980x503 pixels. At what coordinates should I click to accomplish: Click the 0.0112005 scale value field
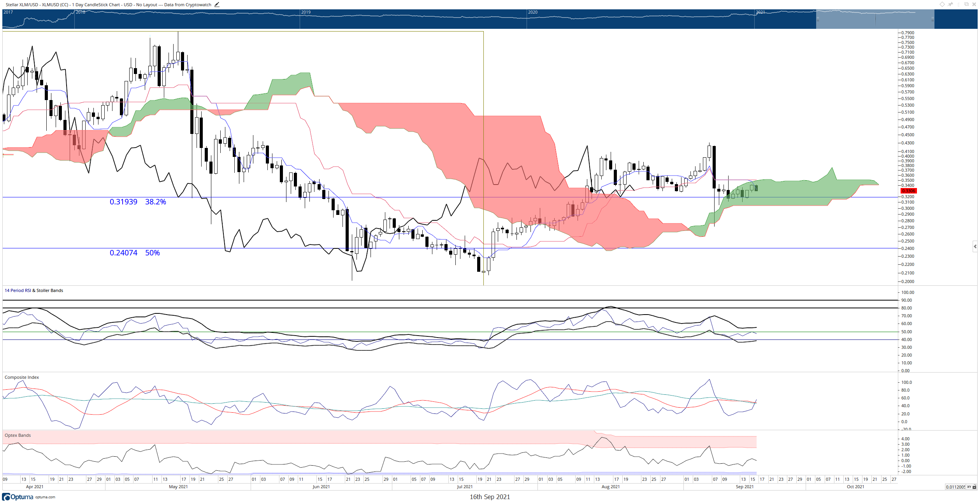tap(955, 487)
